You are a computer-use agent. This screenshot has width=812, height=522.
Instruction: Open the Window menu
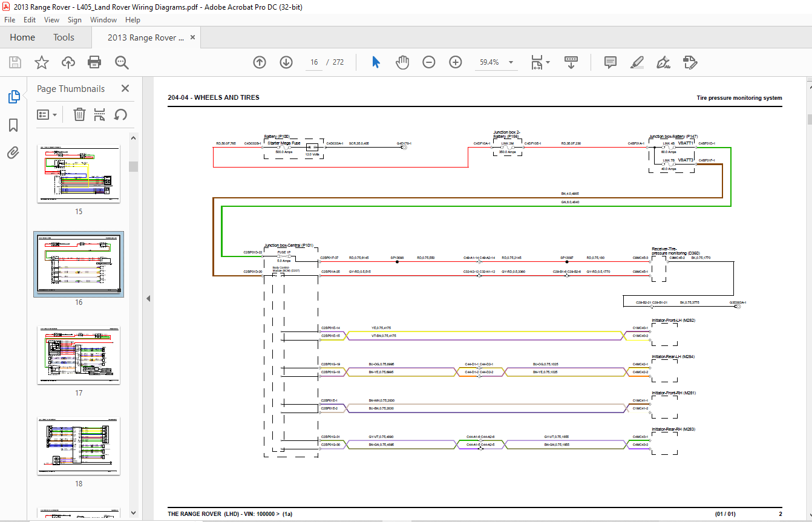point(103,20)
